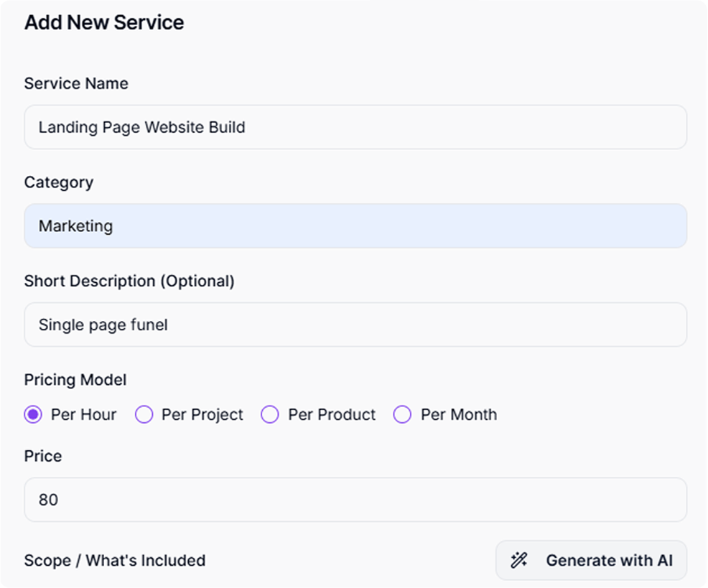Viewport: 708px width, 588px height.
Task: Click into the Short Description field
Action: [x=355, y=325]
